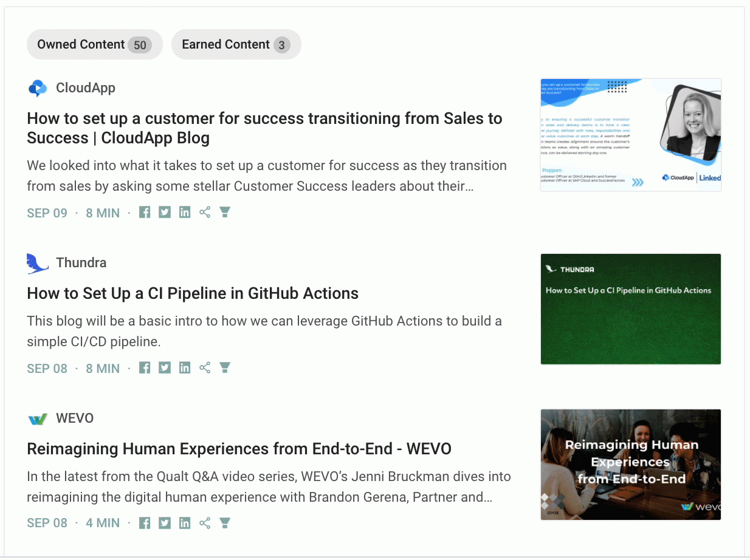Share the Thundra article on LinkedIn
The height and width of the screenshot is (560, 750).
185,368
